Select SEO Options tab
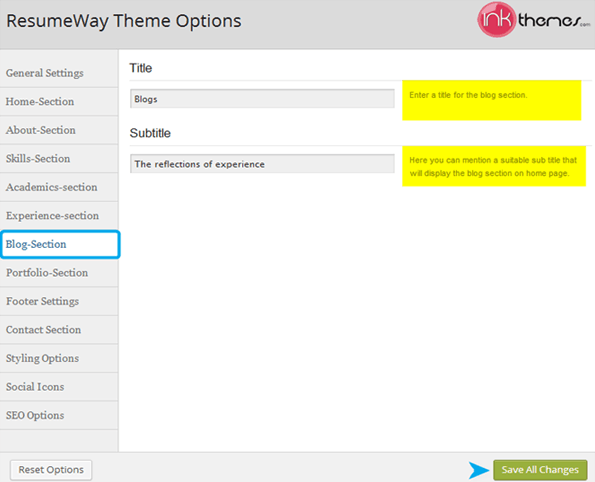The image size is (595, 482). click(59, 415)
